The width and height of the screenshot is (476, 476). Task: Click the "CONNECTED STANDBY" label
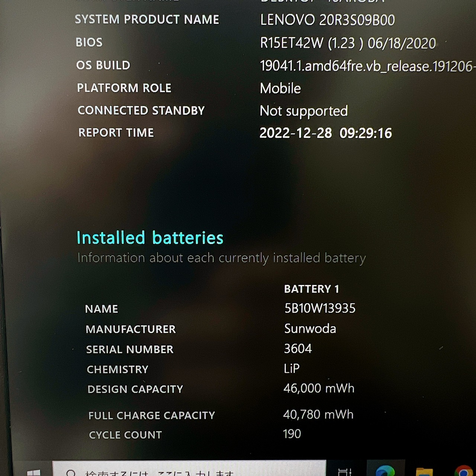(141, 110)
